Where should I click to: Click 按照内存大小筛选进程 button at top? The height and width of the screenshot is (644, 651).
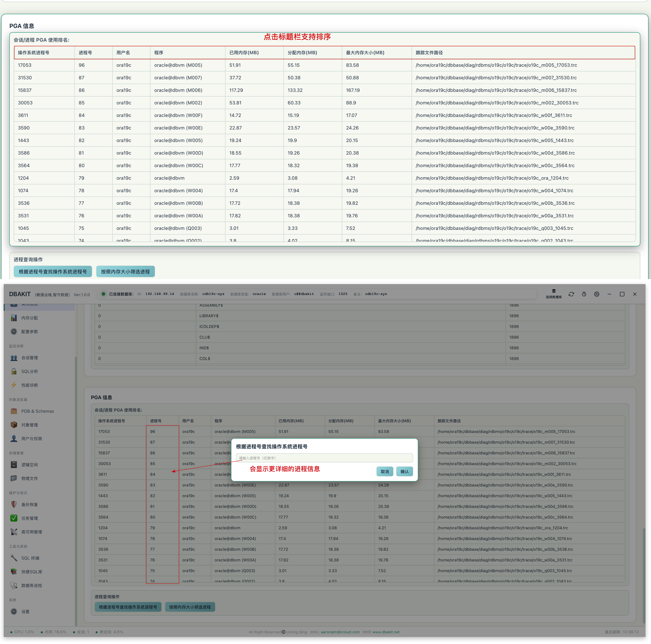click(x=125, y=272)
